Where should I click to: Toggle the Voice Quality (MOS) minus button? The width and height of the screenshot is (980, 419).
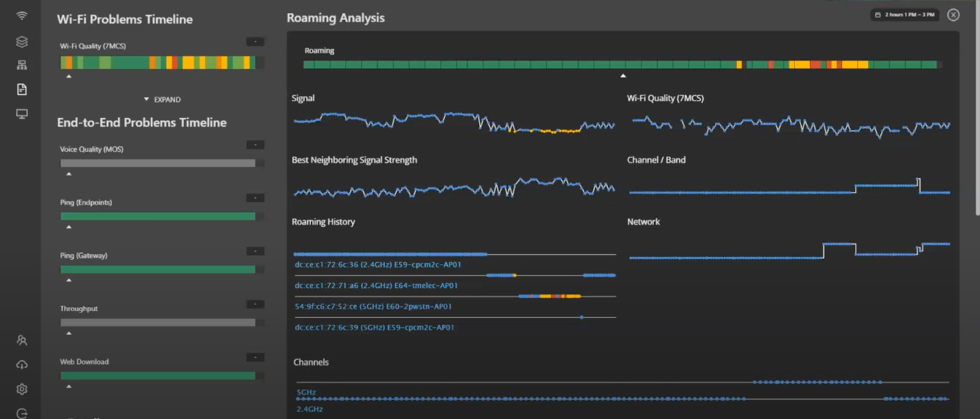click(255, 145)
